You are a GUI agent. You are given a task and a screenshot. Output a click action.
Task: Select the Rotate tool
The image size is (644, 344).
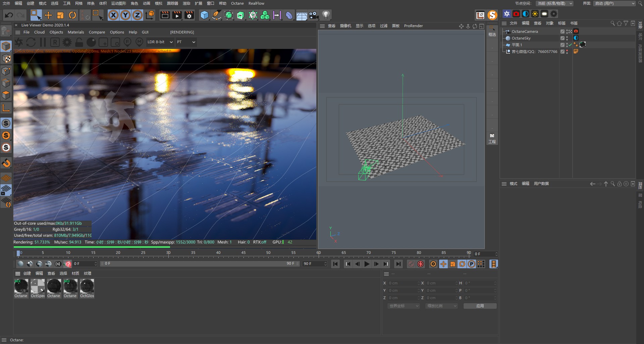(x=72, y=15)
